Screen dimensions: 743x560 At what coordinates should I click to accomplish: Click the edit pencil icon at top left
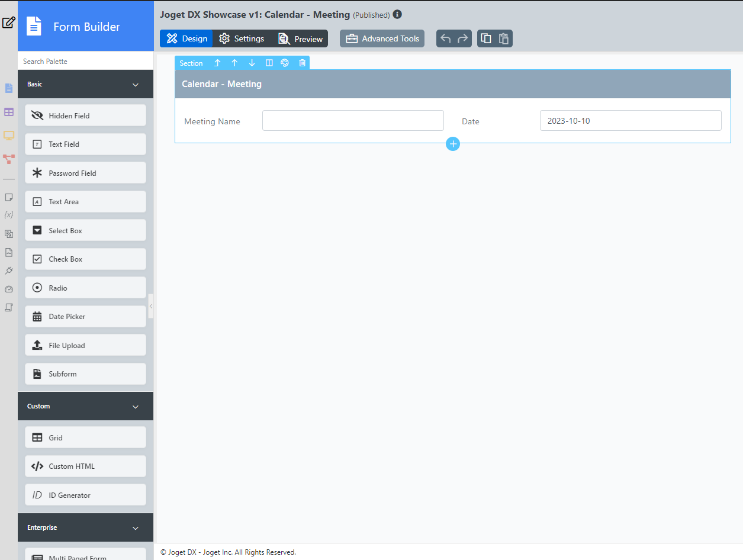click(9, 23)
